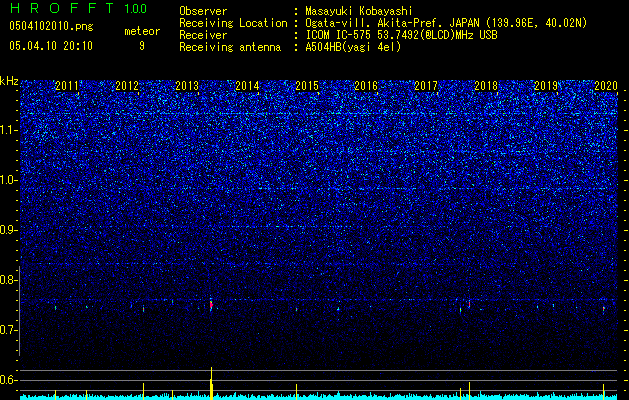
Task: Click the meteor echo near the 2020 marker
Action: point(603,309)
